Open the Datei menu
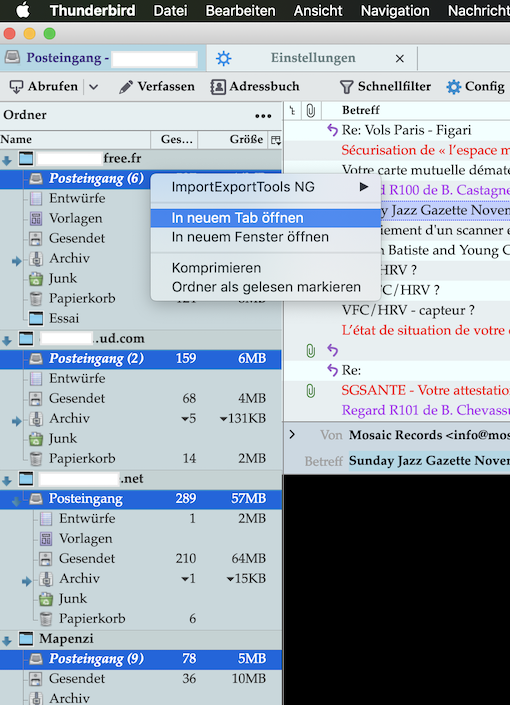The image size is (510, 705). (170, 10)
